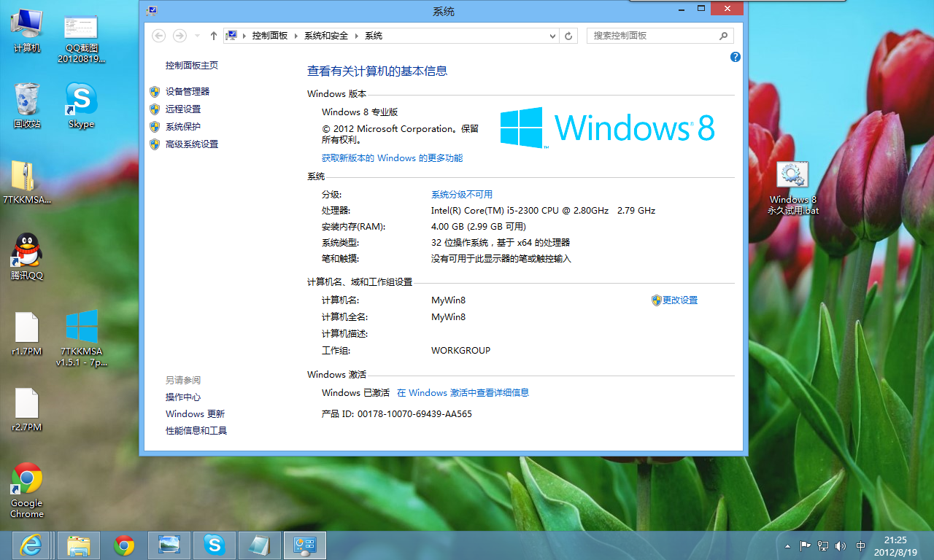Open the recent locations dropdown
Screen dimensions: 934x560
[196, 36]
